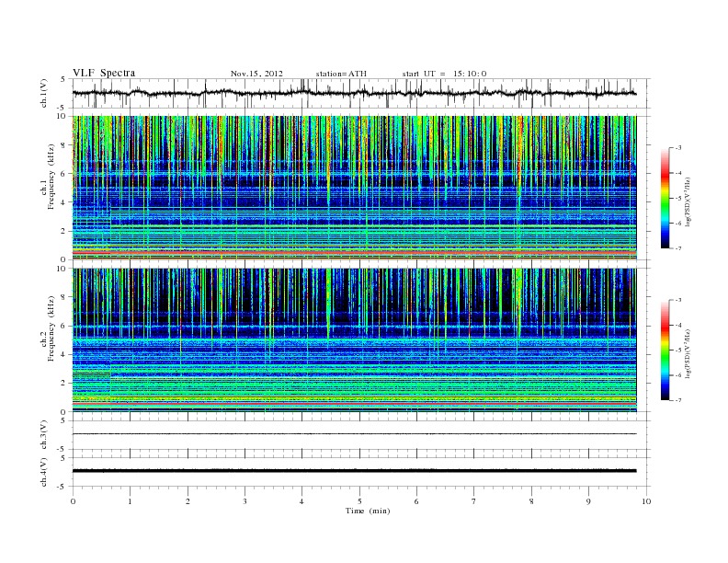
Task: Click inside the ch.1 spectrogram panel
Action: (x=355, y=188)
